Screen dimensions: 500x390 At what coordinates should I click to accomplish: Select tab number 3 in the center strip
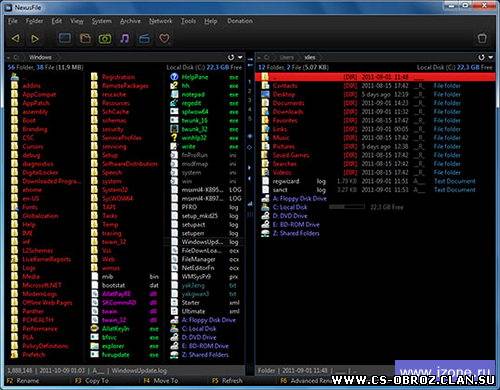(250, 100)
